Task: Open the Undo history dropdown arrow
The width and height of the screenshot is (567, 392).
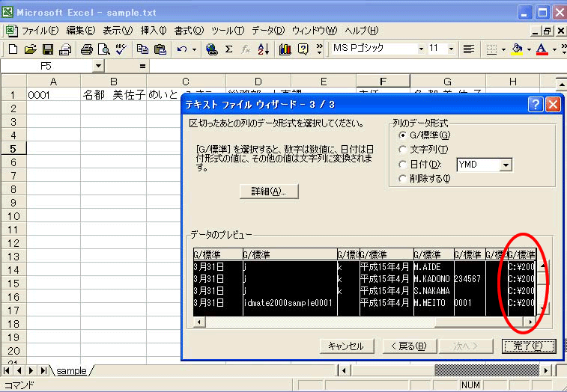Action: pos(194,49)
